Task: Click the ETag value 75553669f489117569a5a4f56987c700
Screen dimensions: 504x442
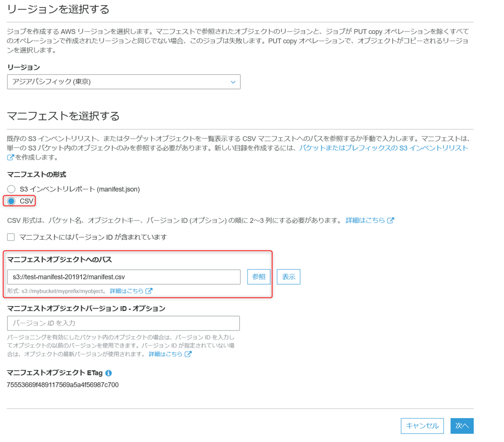Action: coord(63,385)
